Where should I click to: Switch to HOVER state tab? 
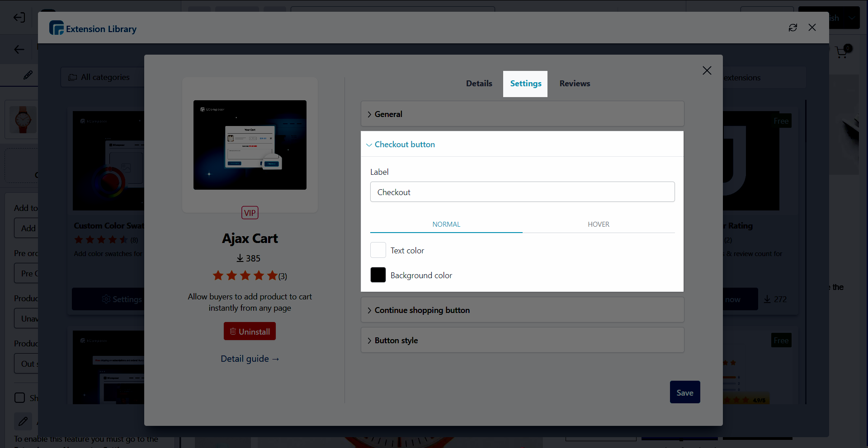pos(599,224)
